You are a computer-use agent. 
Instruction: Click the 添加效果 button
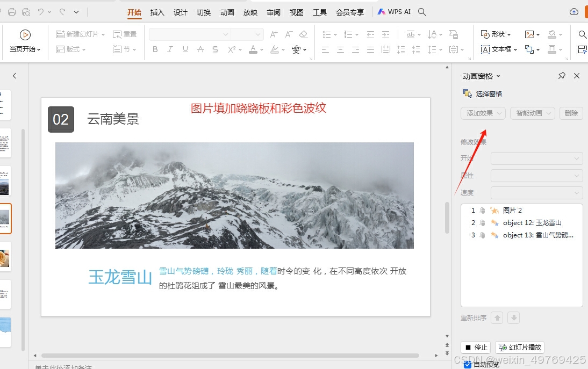pos(483,113)
